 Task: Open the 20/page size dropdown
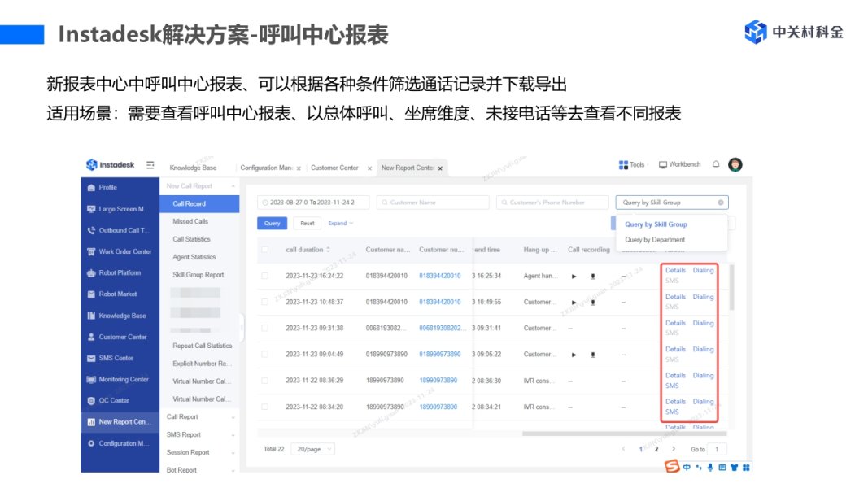pyautogui.click(x=313, y=449)
